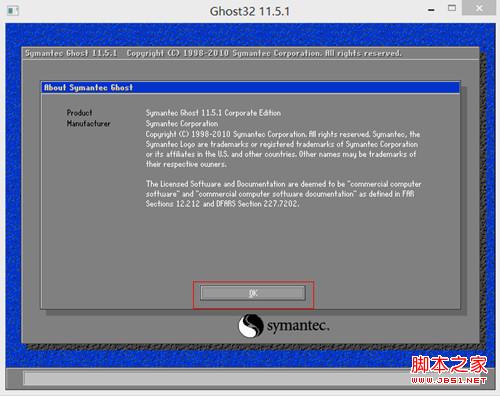Click the 'Manufacturer' label text
The image size is (500, 396).
tap(88, 123)
